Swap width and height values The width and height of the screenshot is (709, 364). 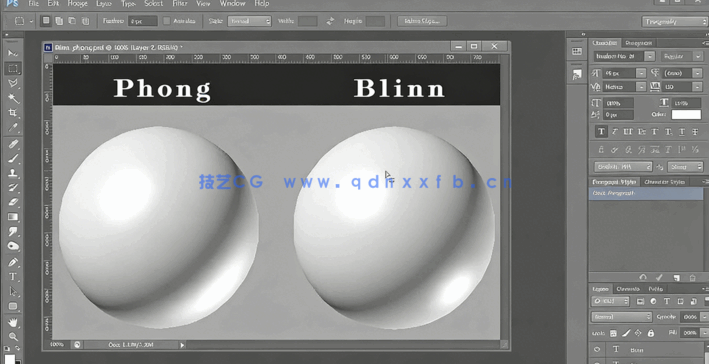point(331,21)
